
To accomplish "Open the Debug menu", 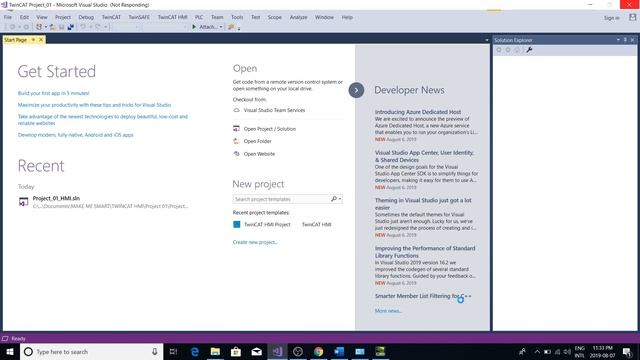I will (86, 17).
